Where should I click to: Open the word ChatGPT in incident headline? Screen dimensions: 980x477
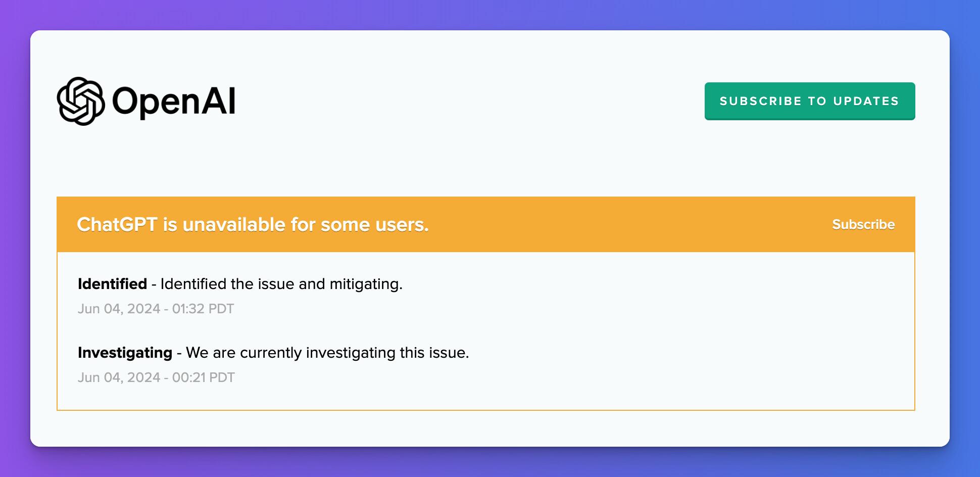[117, 224]
